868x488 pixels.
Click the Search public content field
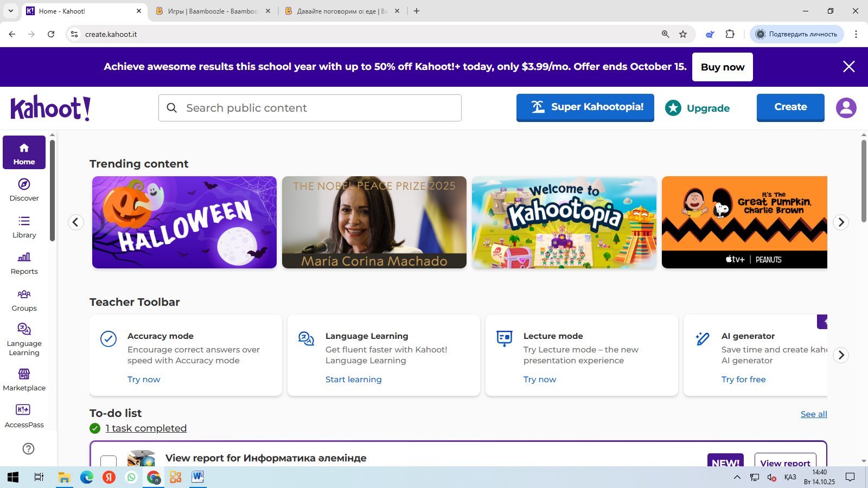point(310,108)
